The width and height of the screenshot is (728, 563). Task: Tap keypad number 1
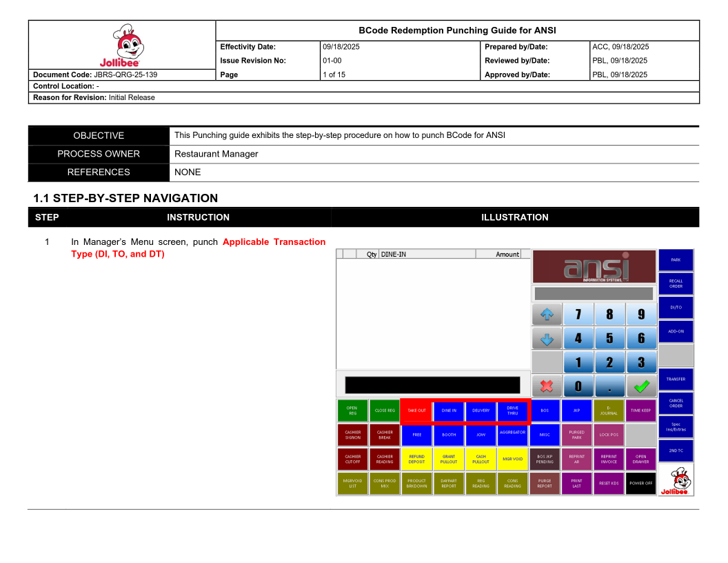click(578, 362)
